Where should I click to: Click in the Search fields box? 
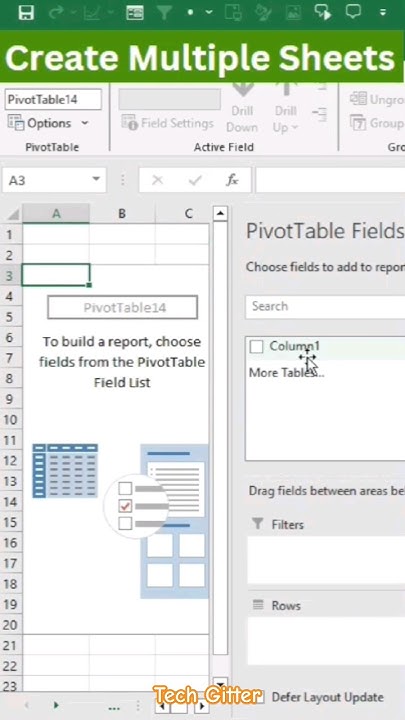tap(325, 306)
